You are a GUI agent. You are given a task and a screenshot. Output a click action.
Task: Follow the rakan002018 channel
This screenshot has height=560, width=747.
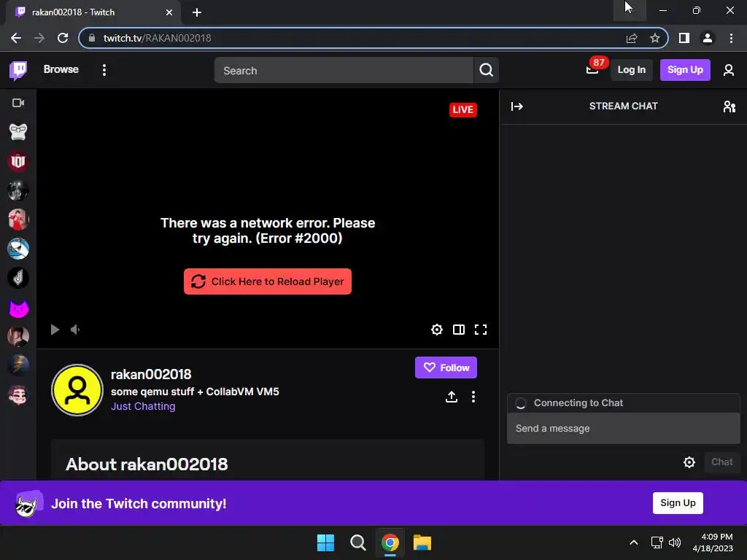coord(446,367)
